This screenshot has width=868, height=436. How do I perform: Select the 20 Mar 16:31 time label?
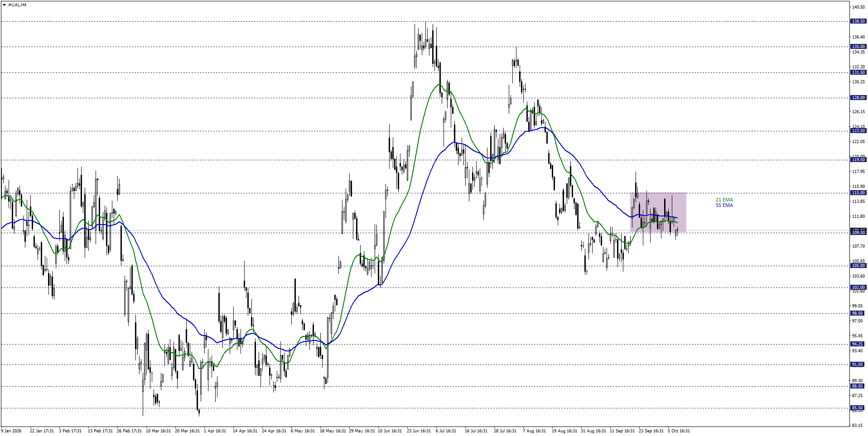point(187,431)
